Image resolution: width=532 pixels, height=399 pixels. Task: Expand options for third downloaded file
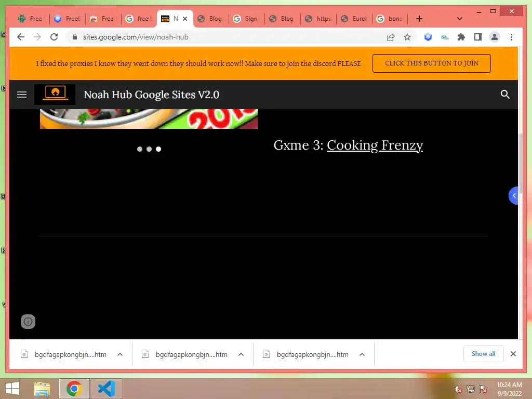362,354
